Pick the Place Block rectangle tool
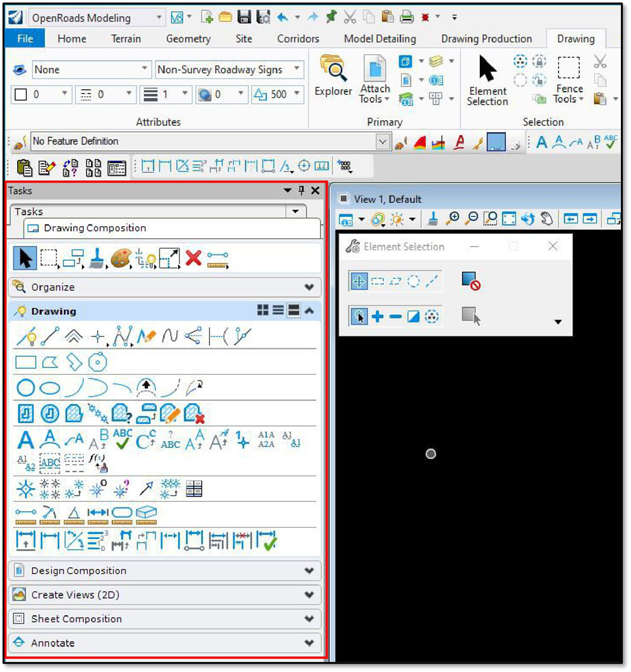This screenshot has width=631, height=672. (26, 363)
